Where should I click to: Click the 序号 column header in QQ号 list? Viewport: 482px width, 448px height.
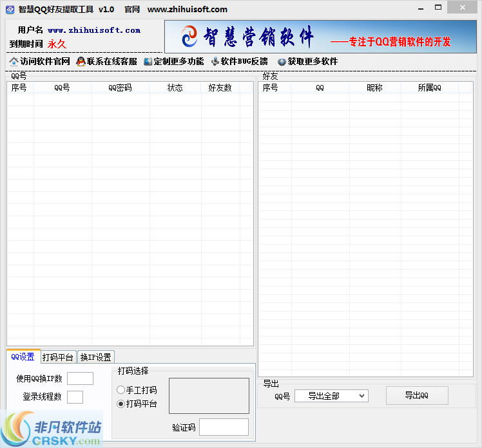click(20, 88)
